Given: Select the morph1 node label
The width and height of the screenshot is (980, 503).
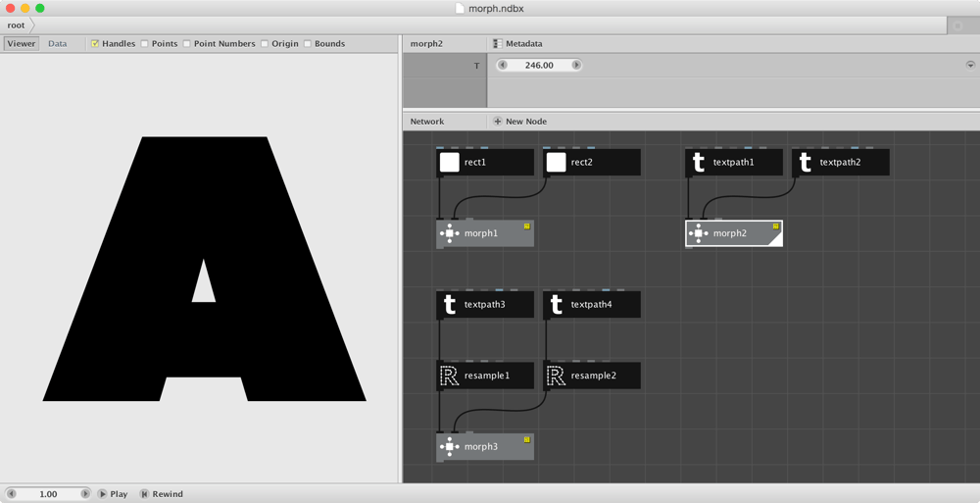Looking at the screenshot, I should tap(481, 233).
